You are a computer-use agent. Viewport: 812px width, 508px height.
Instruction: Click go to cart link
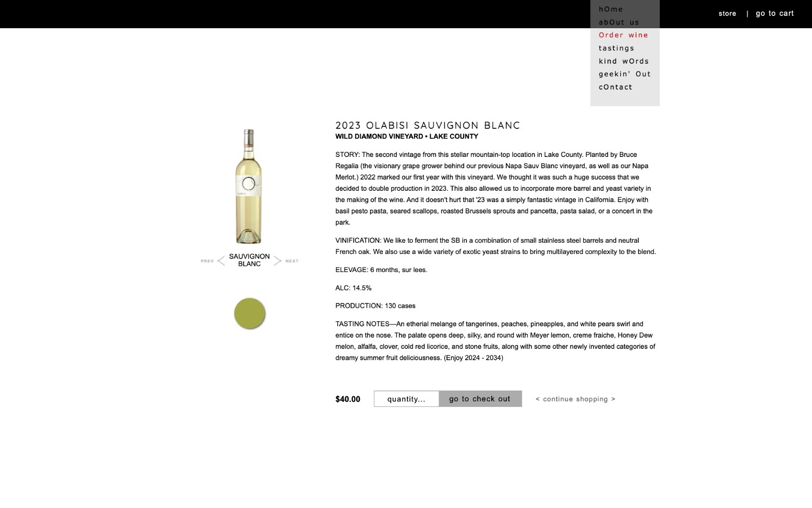pyautogui.click(x=775, y=14)
